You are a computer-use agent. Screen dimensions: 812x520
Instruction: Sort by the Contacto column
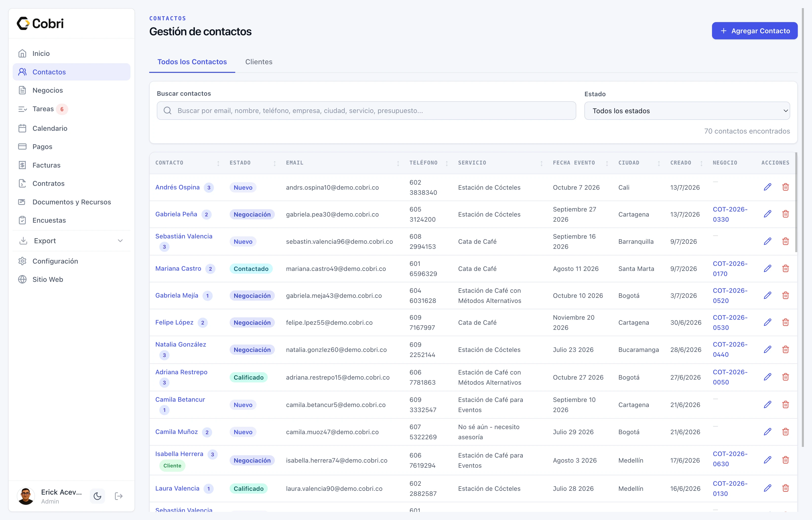[x=218, y=163]
